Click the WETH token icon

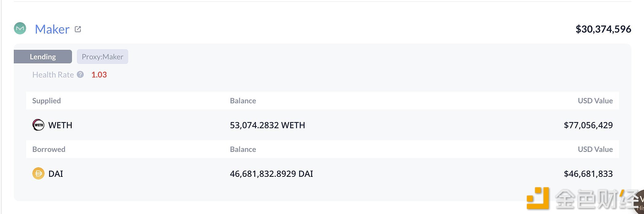pos(38,125)
